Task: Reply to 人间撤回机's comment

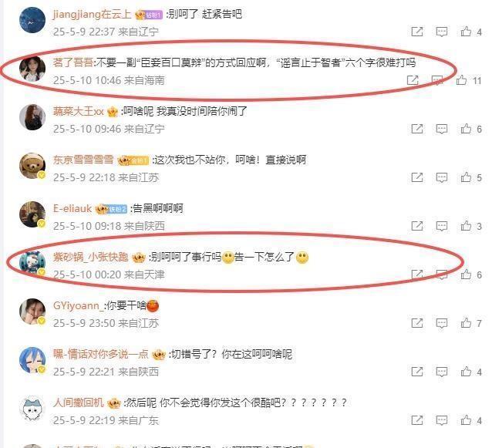Action: tap(441, 420)
